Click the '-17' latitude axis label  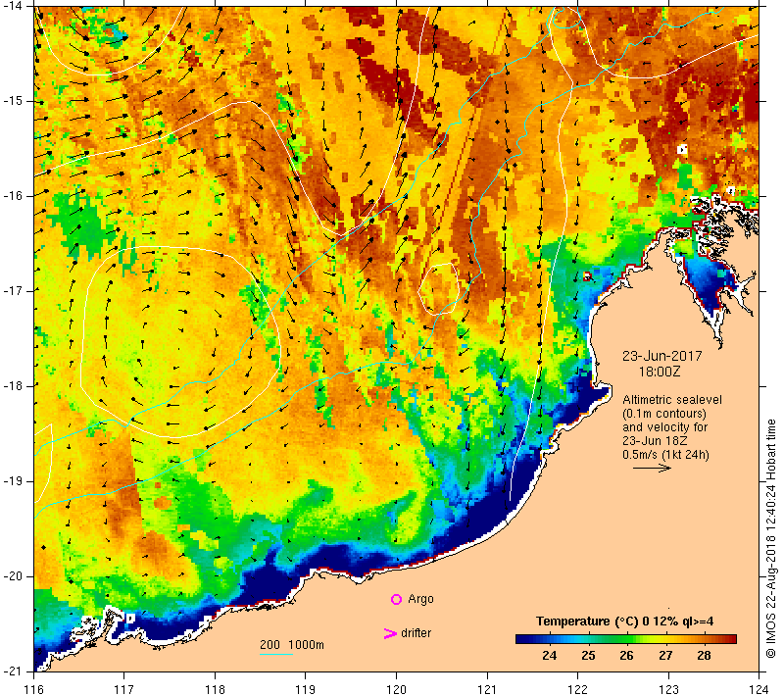point(13,290)
